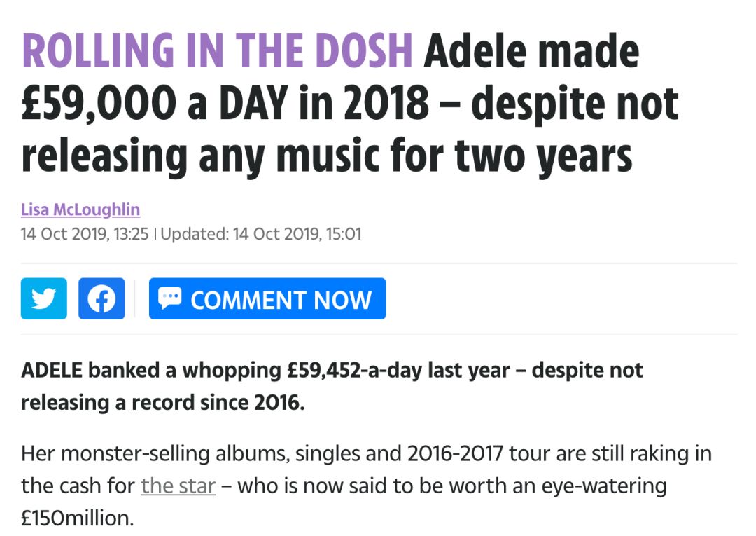Image resolution: width=756 pixels, height=536 pixels.
Task: Click the bold intro starting "ADELE banked a whopping"
Action: tap(332, 386)
